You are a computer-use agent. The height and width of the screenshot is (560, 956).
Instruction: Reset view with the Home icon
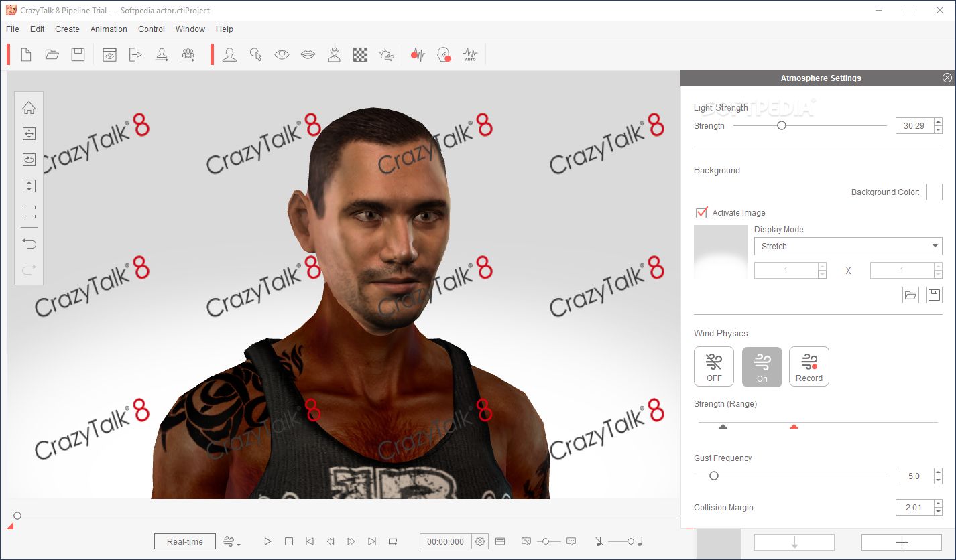(29, 108)
